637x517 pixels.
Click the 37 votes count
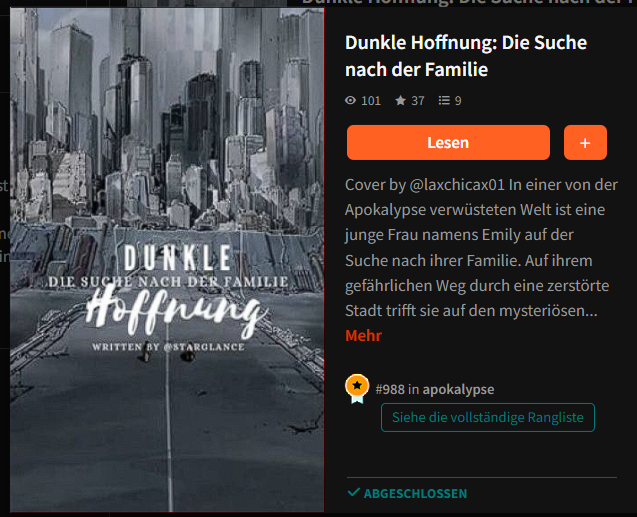[x=418, y=101]
